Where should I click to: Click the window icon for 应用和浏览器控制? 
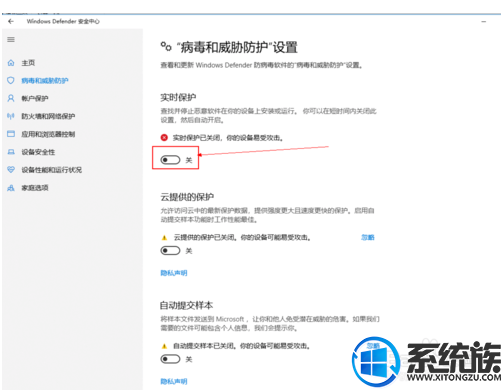[11, 134]
